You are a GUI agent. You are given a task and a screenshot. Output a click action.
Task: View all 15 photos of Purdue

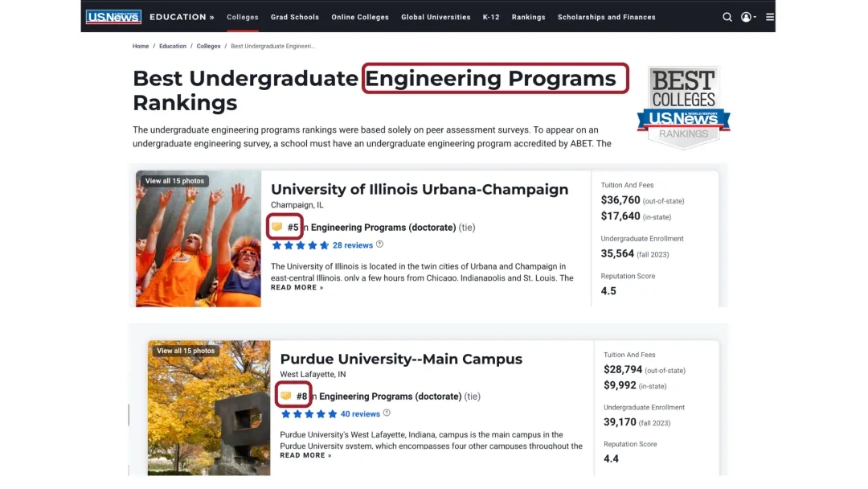coord(186,351)
